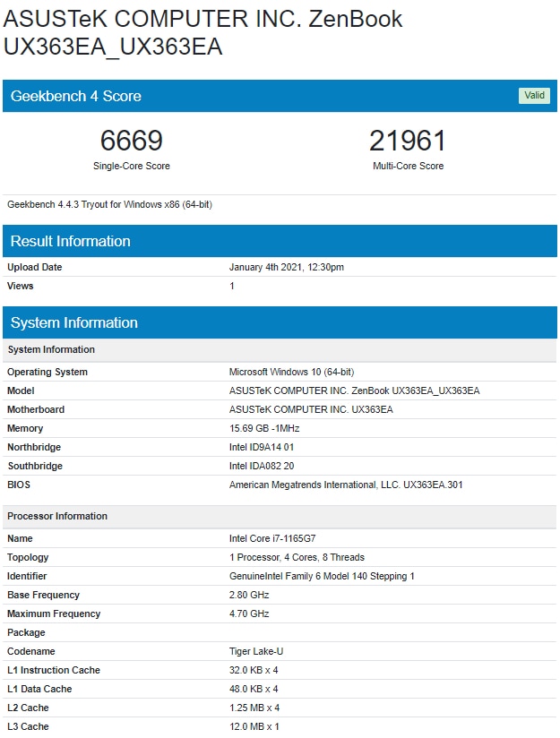560x738 pixels.
Task: Click the Maximum Frequency label
Action: click(x=54, y=614)
